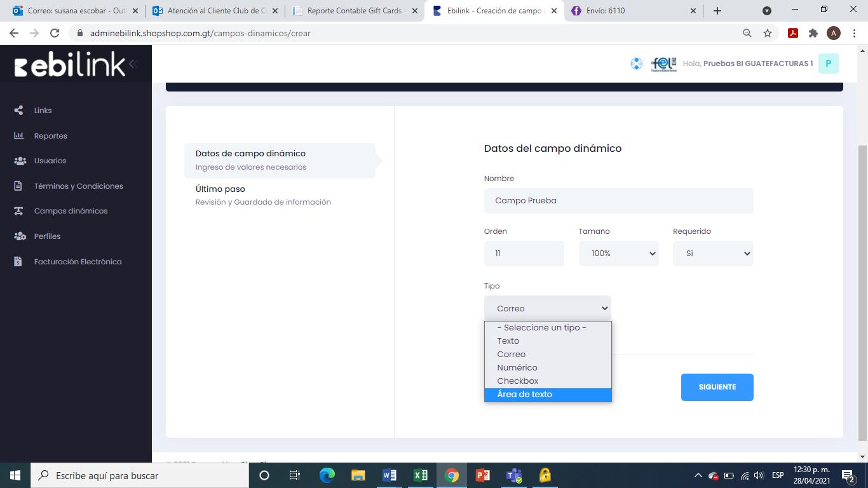Click the browser forward arrow
Screen dimensions: 868x488
point(34,33)
